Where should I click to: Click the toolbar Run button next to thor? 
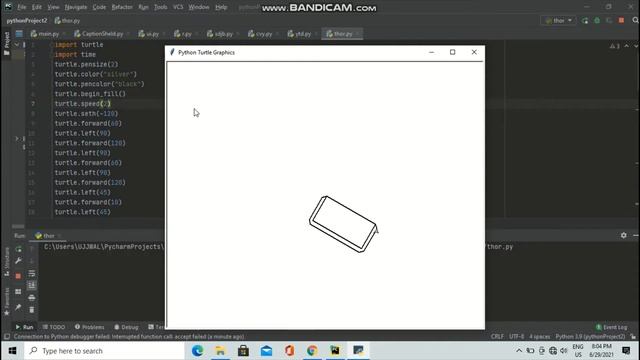tap(585, 20)
